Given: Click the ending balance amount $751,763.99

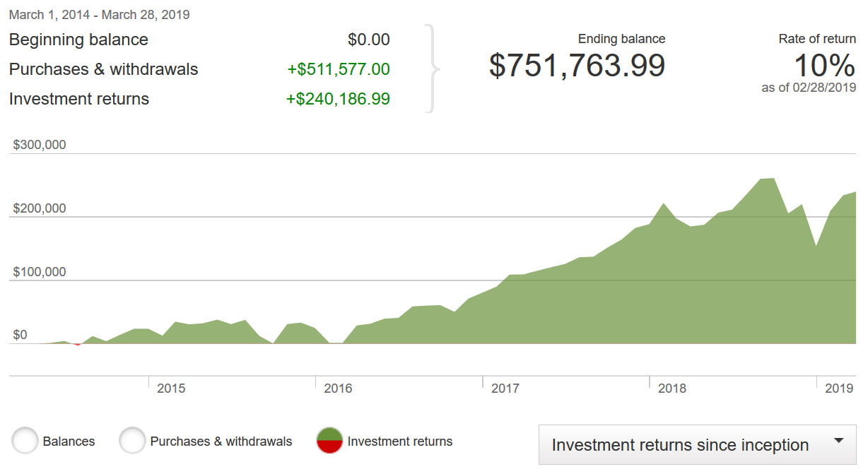Looking at the screenshot, I should click(x=577, y=66).
